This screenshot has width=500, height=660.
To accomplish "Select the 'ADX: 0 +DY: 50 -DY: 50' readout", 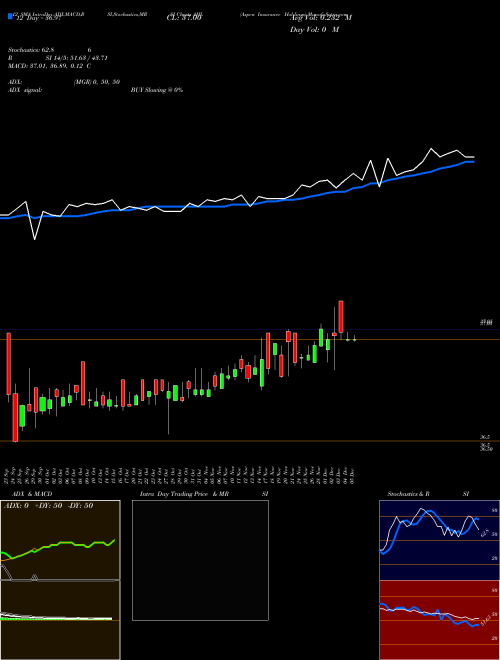I will pos(48,506).
